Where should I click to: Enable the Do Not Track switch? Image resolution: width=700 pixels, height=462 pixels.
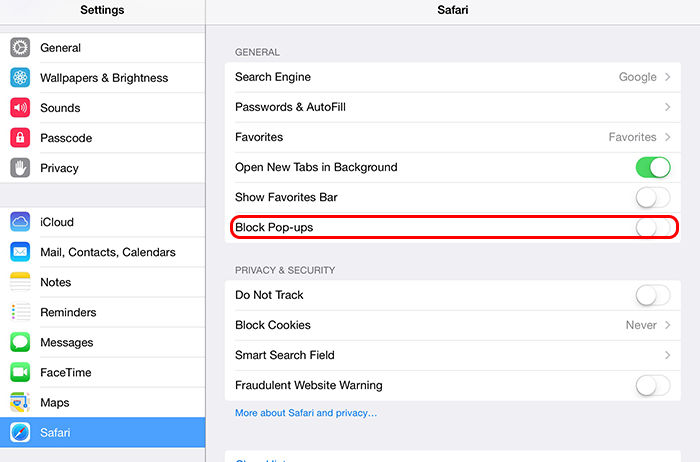click(x=653, y=295)
